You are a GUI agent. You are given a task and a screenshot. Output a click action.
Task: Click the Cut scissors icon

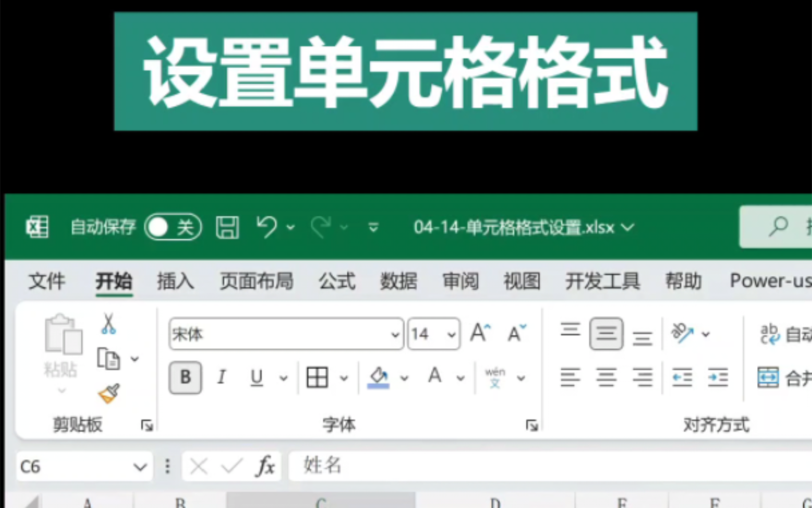(109, 324)
